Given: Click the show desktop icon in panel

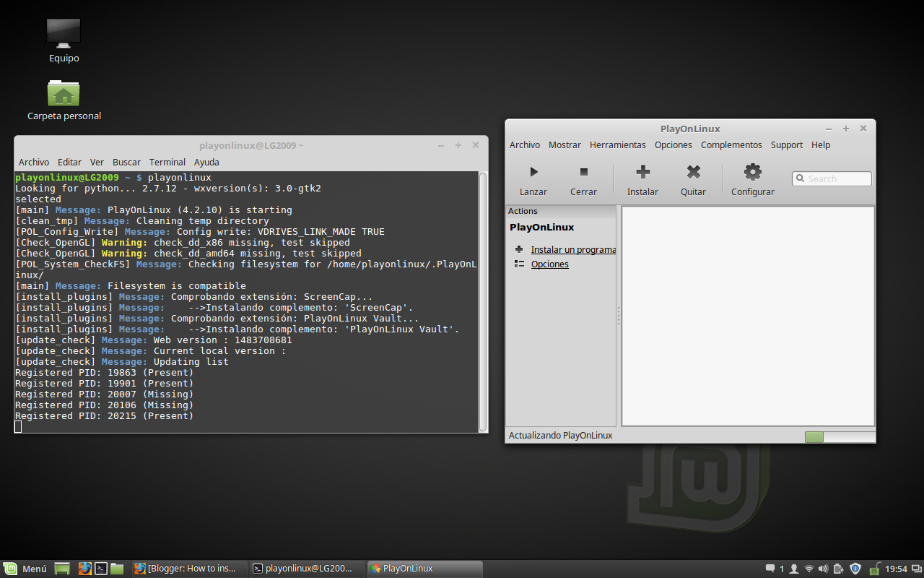Looking at the screenshot, I should pyautogui.click(x=62, y=569).
